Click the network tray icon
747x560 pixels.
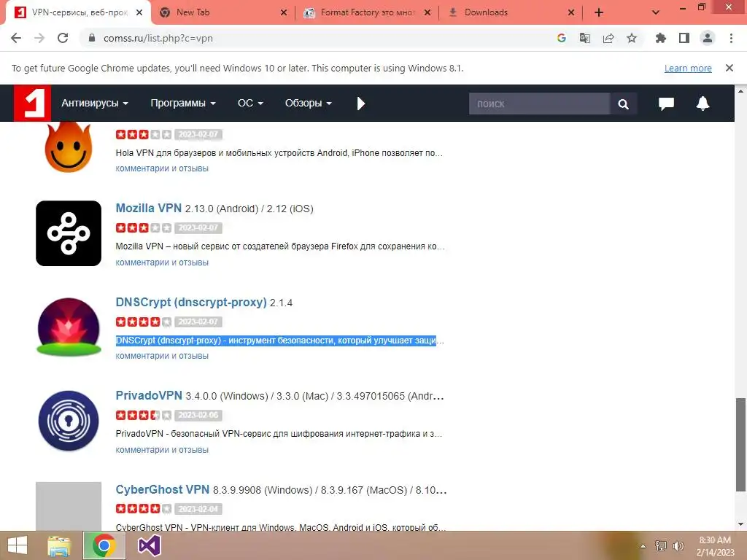[x=661, y=546]
